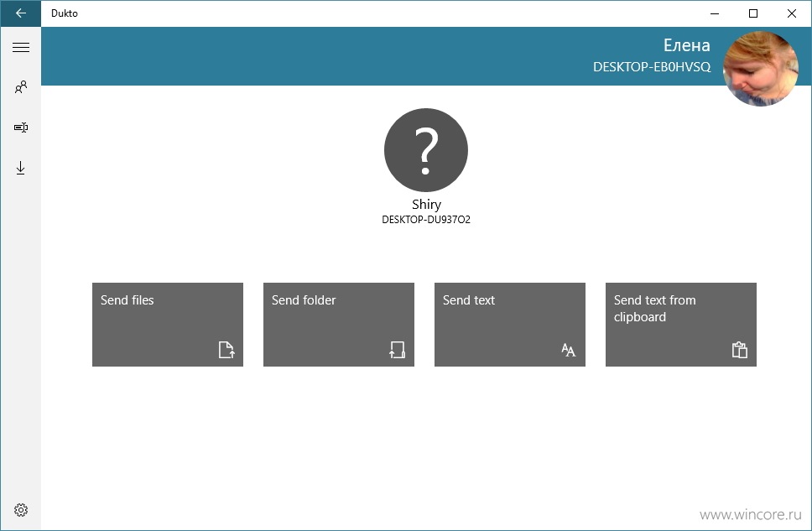Open settings gear in the sidebar
The image size is (812, 531).
coord(21,510)
